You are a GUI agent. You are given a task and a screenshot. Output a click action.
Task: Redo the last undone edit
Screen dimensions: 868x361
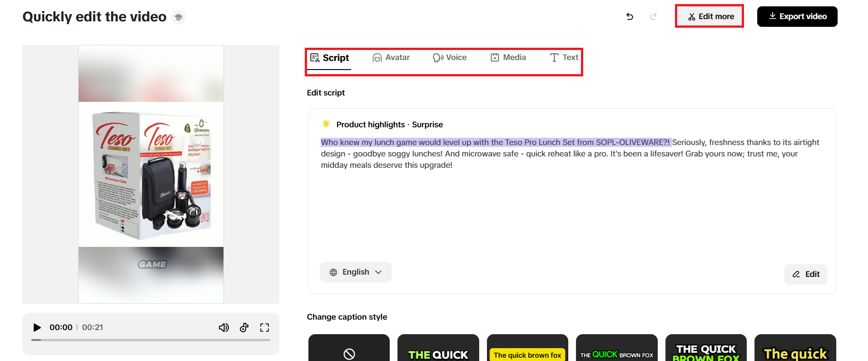(x=653, y=17)
